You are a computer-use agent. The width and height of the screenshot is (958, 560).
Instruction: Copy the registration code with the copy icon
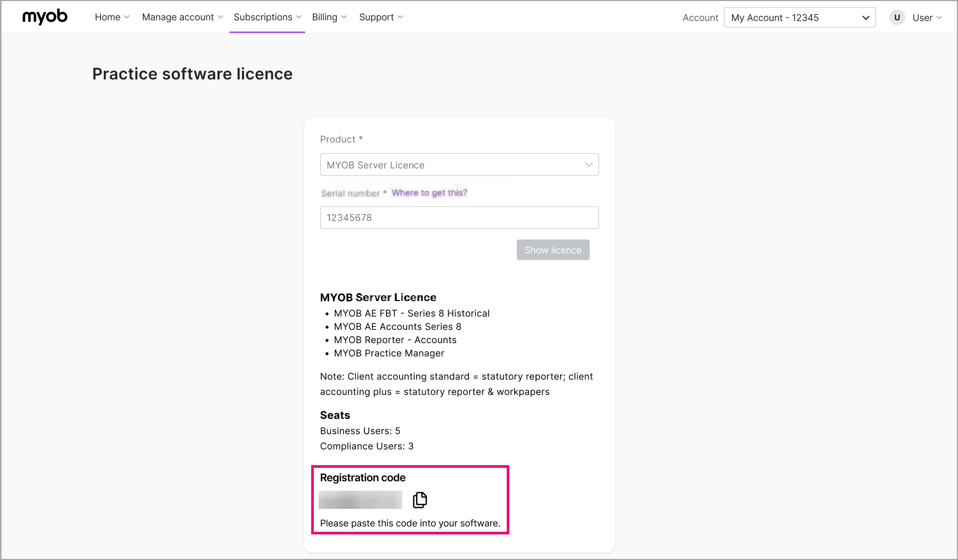[420, 500]
